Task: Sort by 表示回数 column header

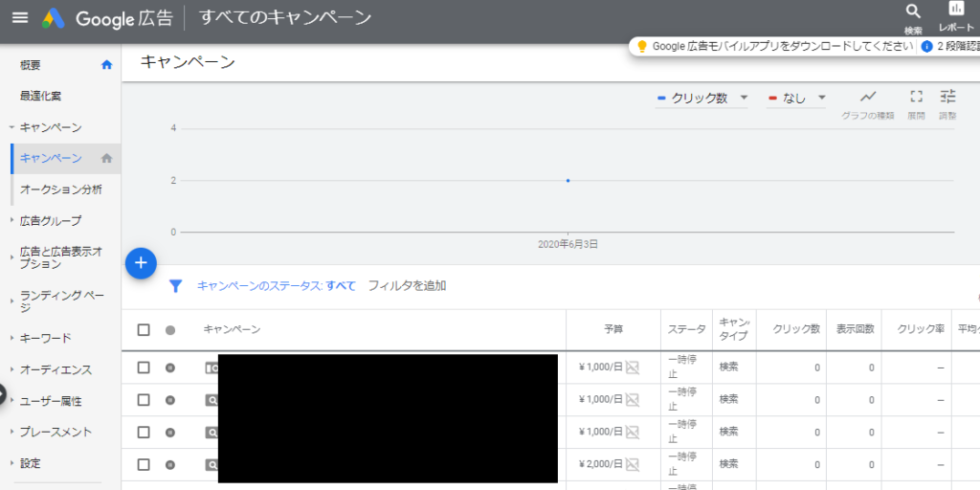Action: pyautogui.click(x=855, y=329)
